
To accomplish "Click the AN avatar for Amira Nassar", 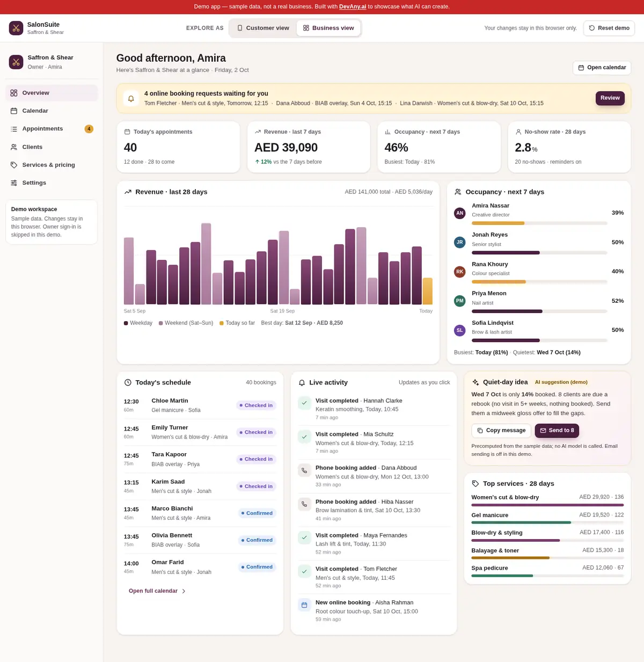I will (459, 213).
